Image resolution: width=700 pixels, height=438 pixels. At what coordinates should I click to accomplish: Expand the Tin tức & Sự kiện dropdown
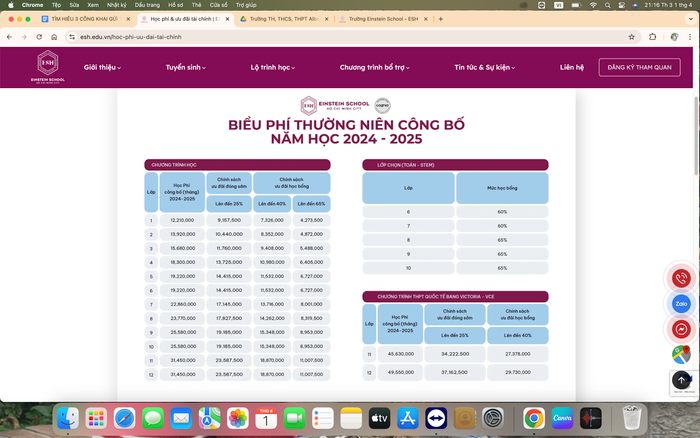(x=485, y=67)
